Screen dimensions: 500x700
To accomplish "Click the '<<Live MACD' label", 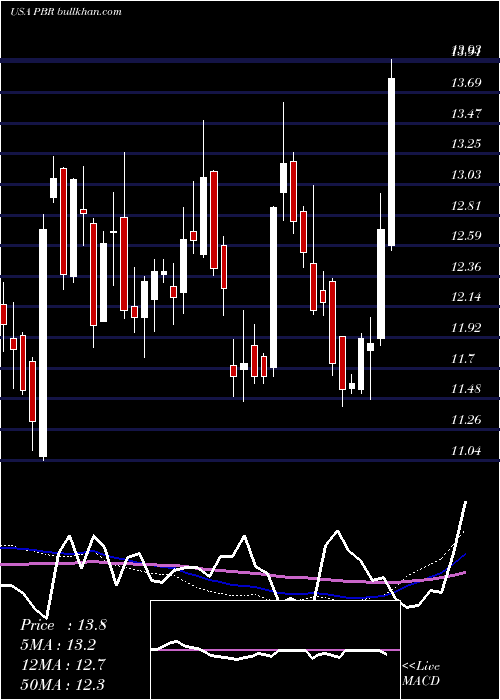I will (421, 673).
